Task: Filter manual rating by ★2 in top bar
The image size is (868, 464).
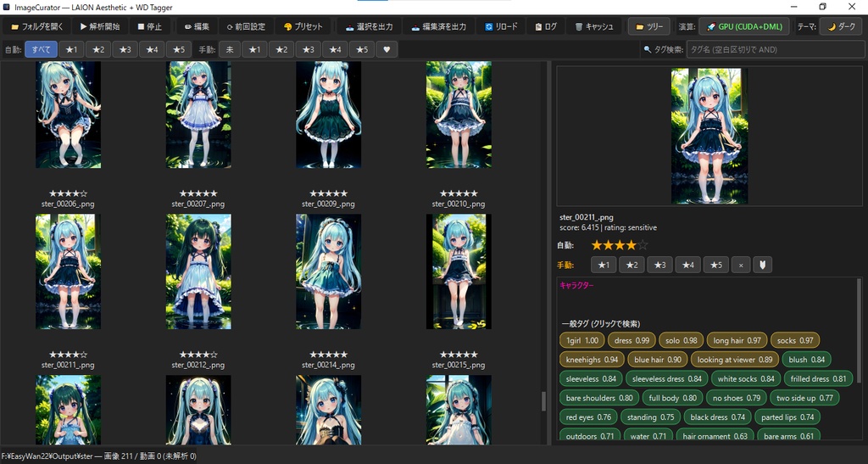Action: (x=281, y=49)
